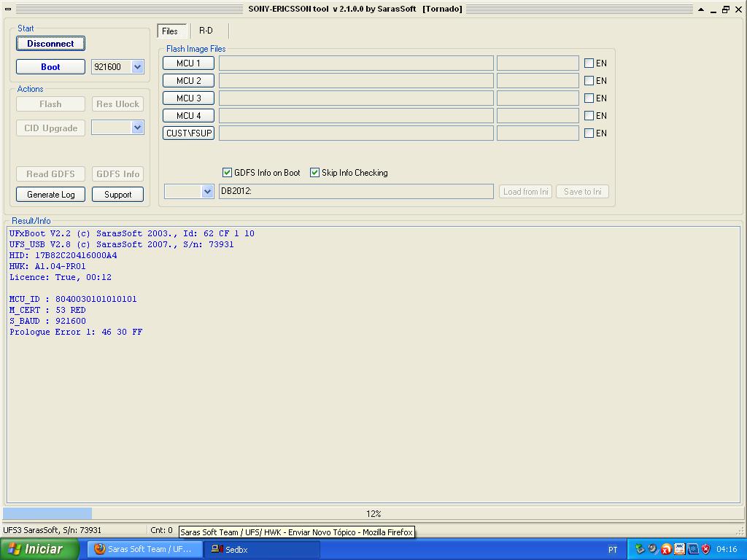Image resolution: width=747 pixels, height=560 pixels.
Task: Click the 'M_CERT : 53 RED' log line
Action: (47, 310)
